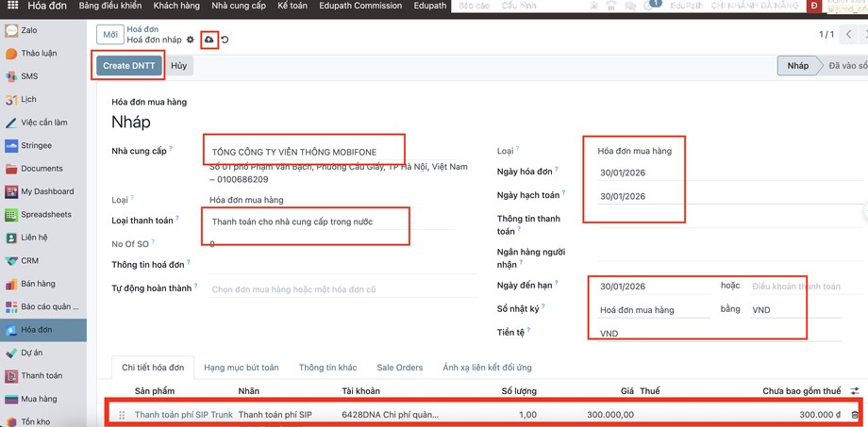Open Ngày đến hạn date field
The width and height of the screenshot is (868, 427).
click(654, 287)
